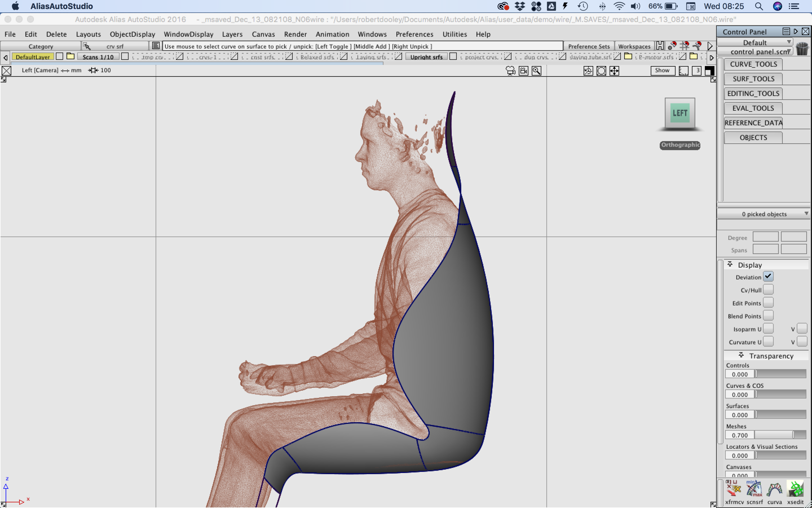Click the SURF_TOOLS shelf button
812x508 pixels.
(753, 79)
